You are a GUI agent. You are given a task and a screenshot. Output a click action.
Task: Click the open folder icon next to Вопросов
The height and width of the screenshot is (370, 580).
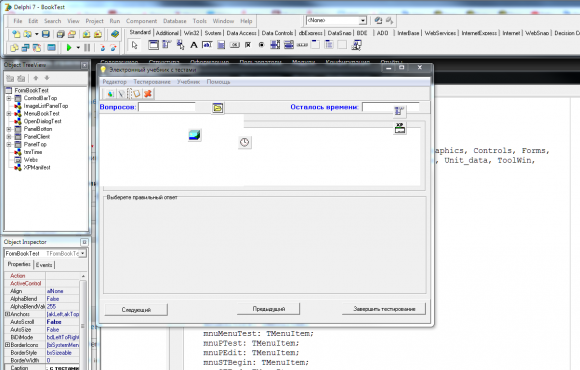[x=218, y=108]
